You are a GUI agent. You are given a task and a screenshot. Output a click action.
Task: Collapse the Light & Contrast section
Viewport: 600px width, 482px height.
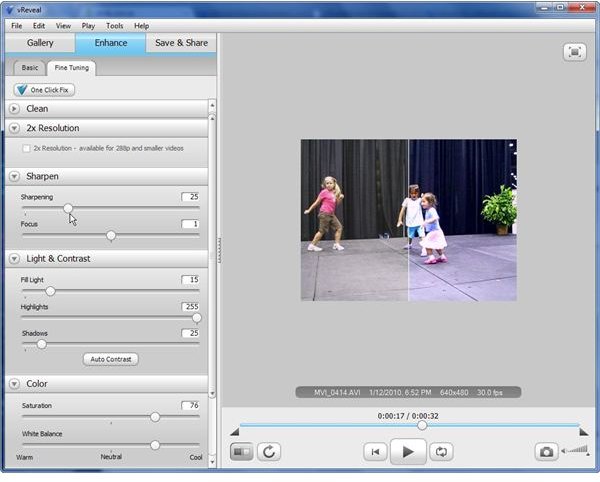pos(14,259)
